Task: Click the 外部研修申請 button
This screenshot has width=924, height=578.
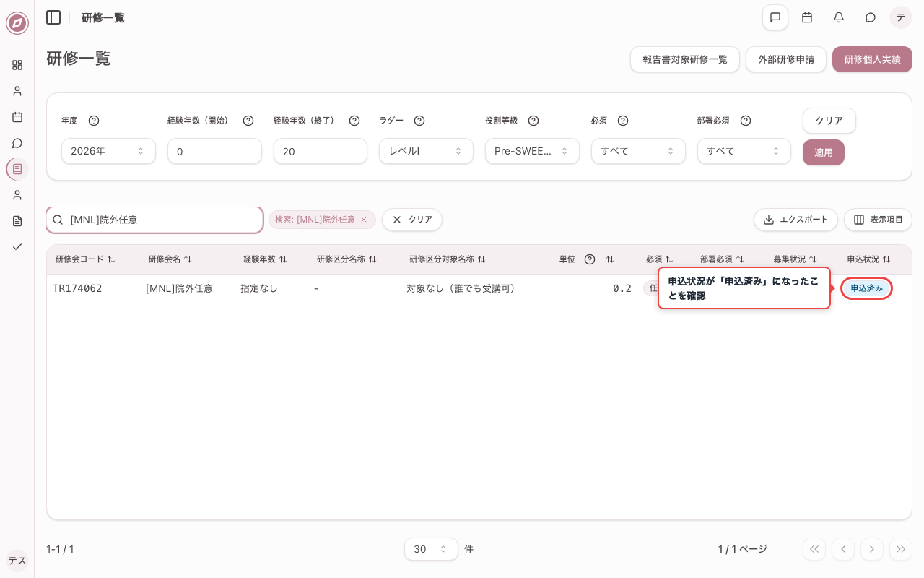Action: pos(786,59)
